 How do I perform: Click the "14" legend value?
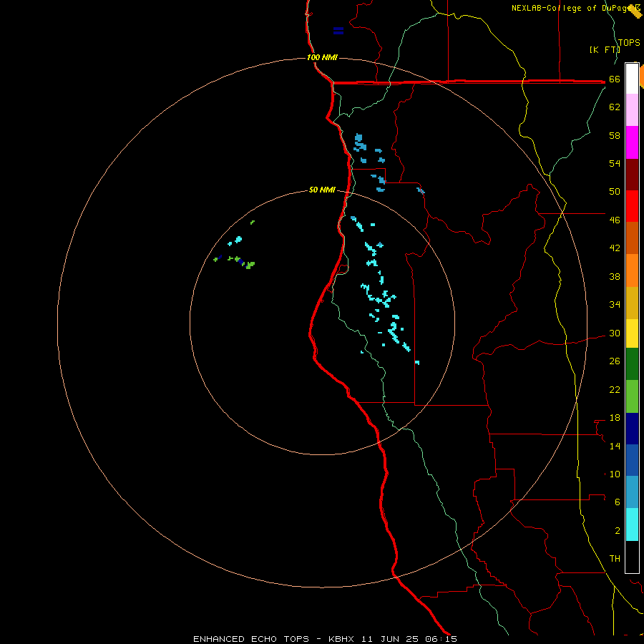(615, 446)
